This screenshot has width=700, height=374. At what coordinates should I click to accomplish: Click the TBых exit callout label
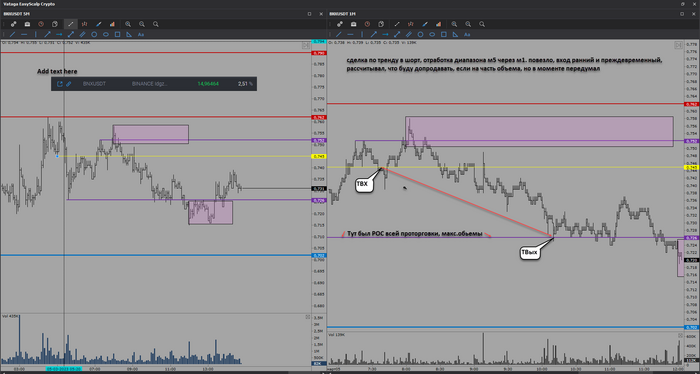point(530,253)
